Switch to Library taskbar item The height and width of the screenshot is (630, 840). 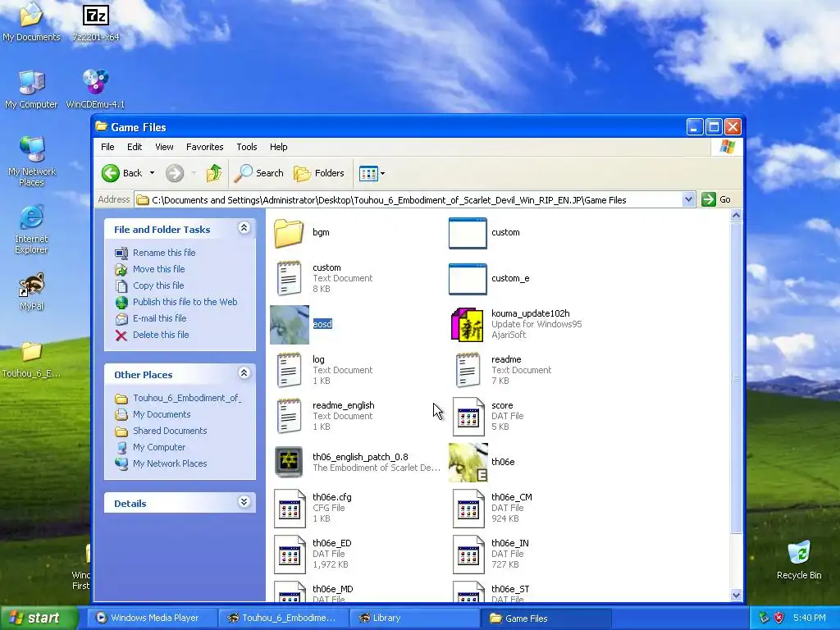point(414,619)
